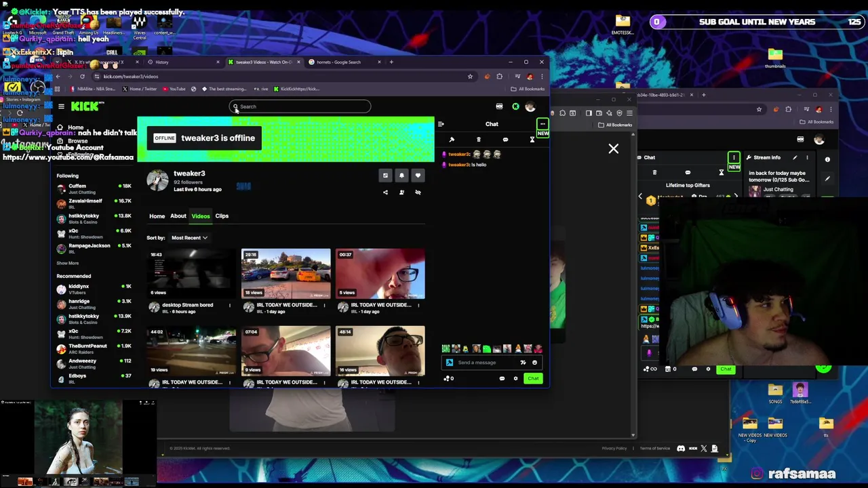This screenshot has width=868, height=488.
Task: Switch to the Clips tab
Action: (x=222, y=216)
